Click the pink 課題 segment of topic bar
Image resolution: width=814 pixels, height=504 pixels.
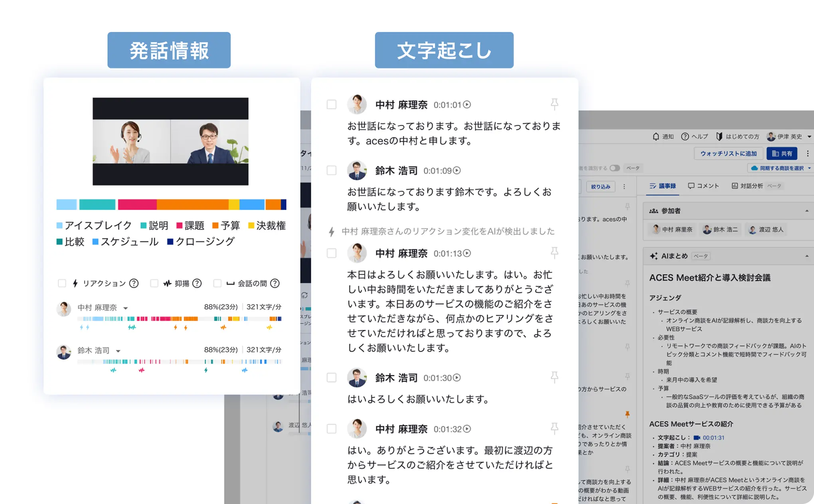coord(137,205)
